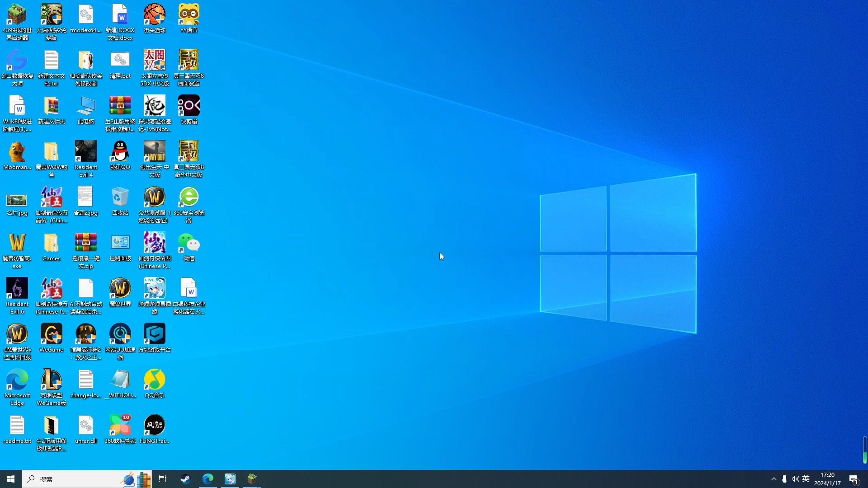This screenshot has width=868, height=488.
Task: Select the _WITHOU... notepad file
Action: pos(120,383)
